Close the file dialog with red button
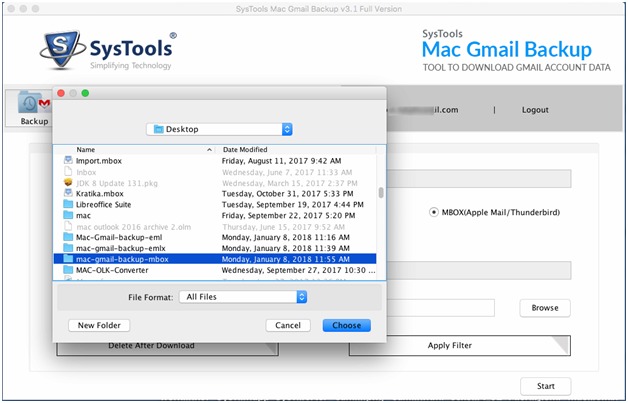The image size is (628, 403). pos(61,93)
